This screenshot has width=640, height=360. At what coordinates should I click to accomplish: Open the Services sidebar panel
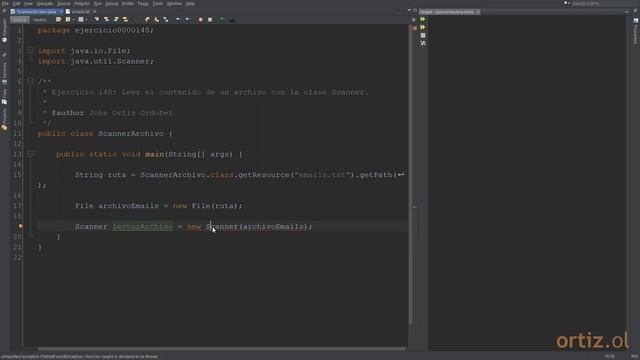4,73
